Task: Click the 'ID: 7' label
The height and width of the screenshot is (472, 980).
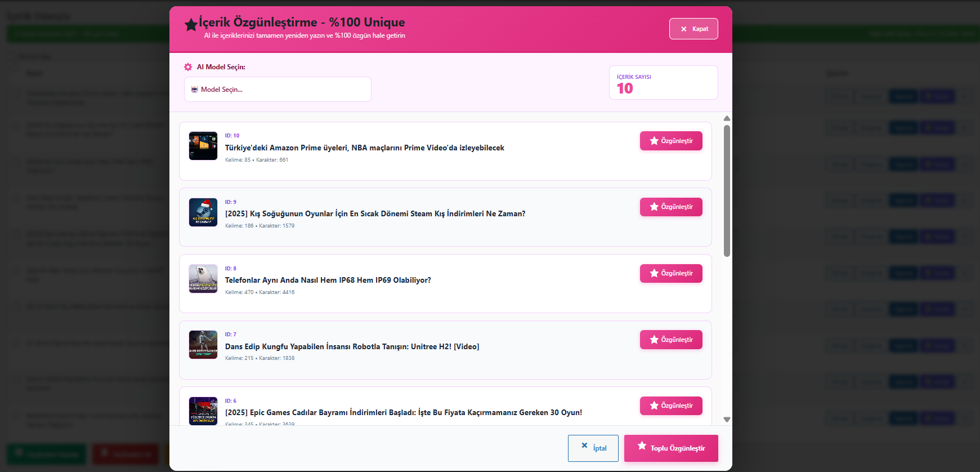Action: click(x=231, y=335)
